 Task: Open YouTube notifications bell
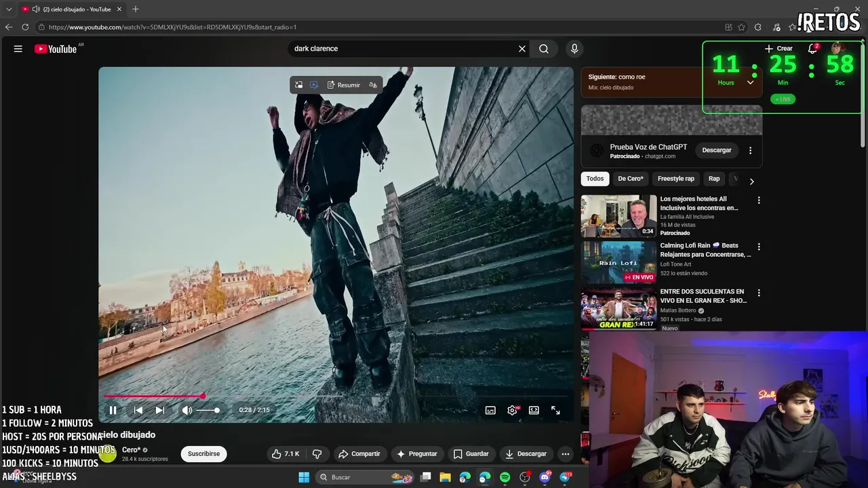tap(812, 49)
